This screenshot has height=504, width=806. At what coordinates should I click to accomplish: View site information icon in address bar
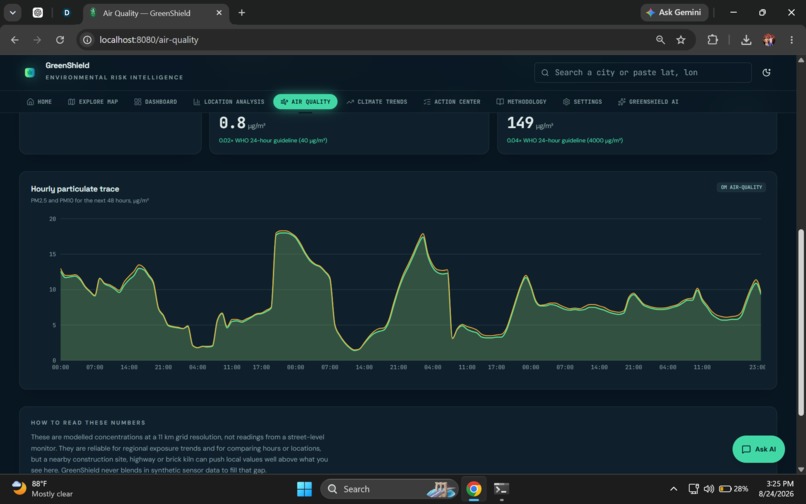(87, 40)
